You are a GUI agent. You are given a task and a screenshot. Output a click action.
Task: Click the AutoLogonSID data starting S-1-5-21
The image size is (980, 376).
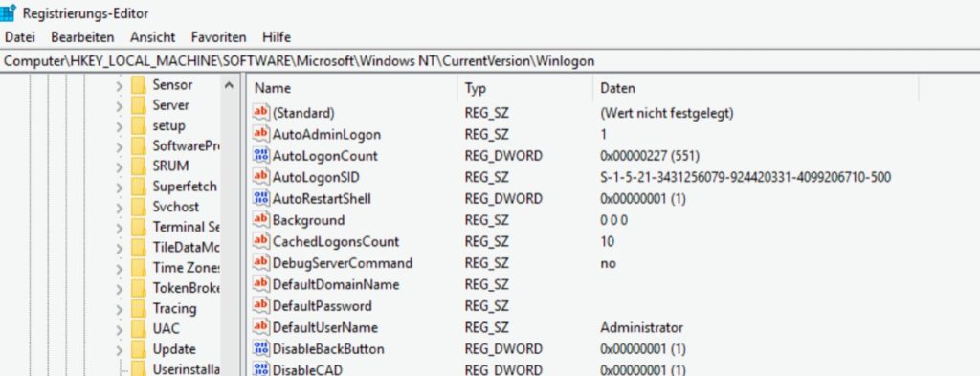click(x=746, y=177)
